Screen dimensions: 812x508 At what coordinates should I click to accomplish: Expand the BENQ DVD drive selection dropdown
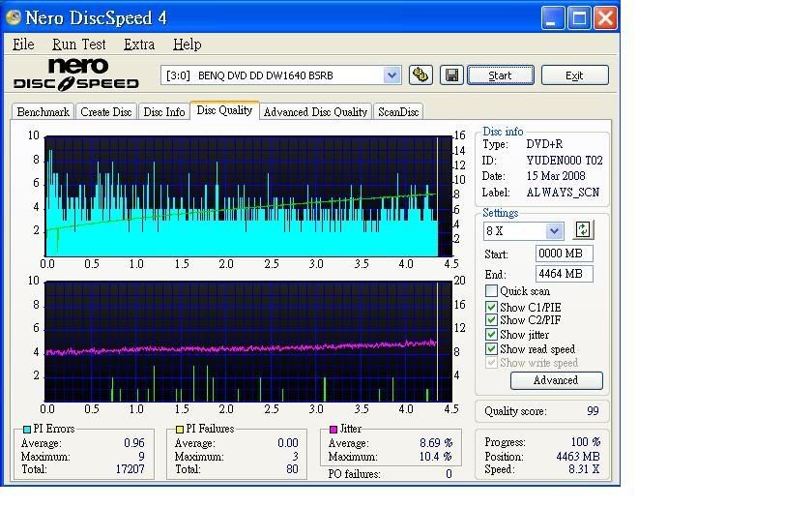pyautogui.click(x=392, y=75)
